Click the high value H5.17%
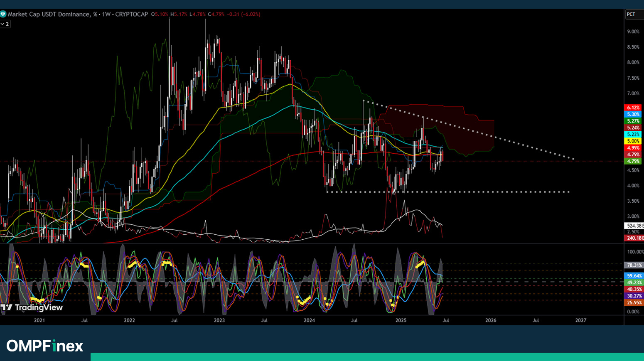The height and width of the screenshot is (361, 644). [179, 14]
